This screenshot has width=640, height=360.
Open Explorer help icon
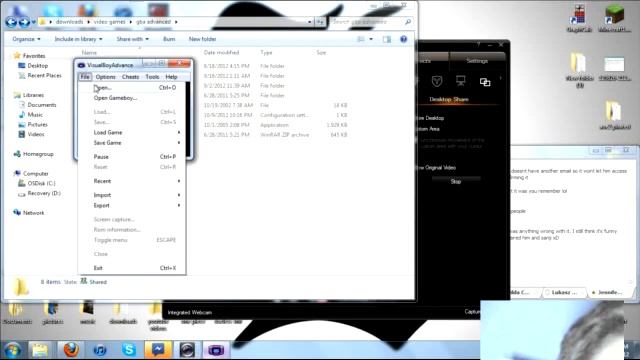[x=404, y=39]
